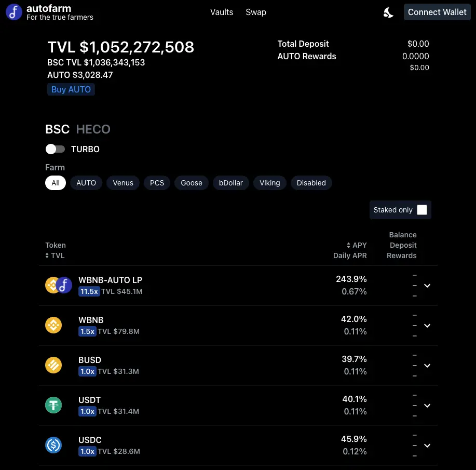The width and height of the screenshot is (476, 470).
Task: Click the 1.5x multiplier badge on WBNB
Action: click(x=87, y=331)
